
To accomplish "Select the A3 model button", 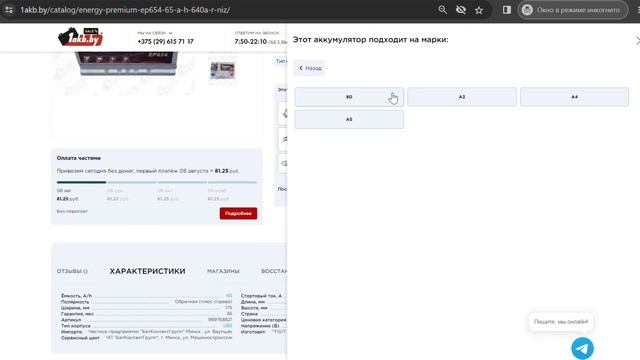I will click(x=462, y=97).
